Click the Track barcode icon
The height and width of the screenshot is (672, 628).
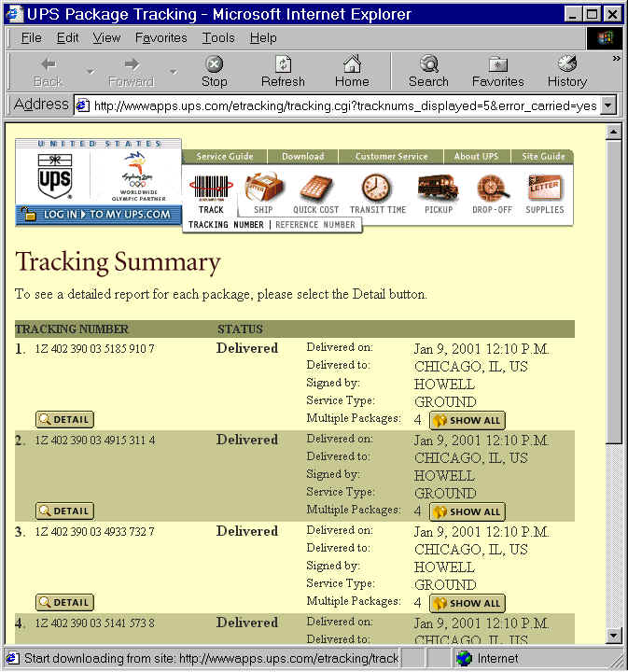(x=211, y=188)
